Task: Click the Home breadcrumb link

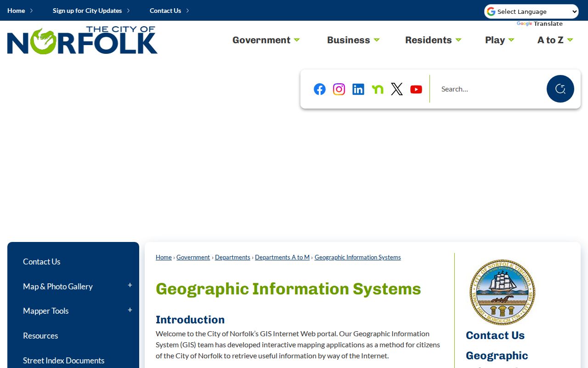Action: pos(164,258)
